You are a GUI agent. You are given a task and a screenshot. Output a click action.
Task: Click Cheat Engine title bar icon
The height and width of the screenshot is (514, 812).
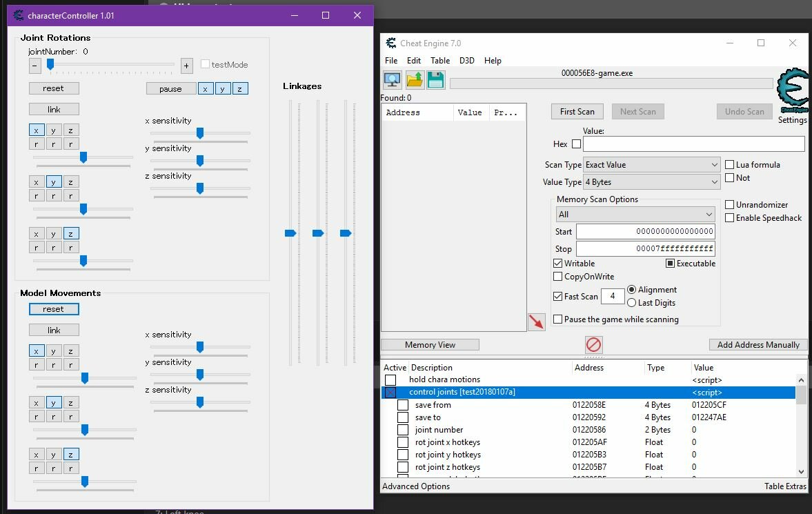391,43
